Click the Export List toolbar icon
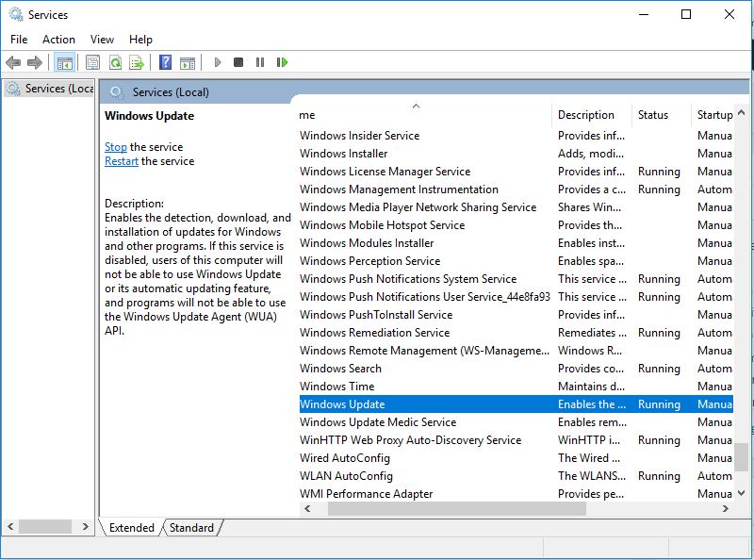The height and width of the screenshot is (560, 754). [x=137, y=63]
